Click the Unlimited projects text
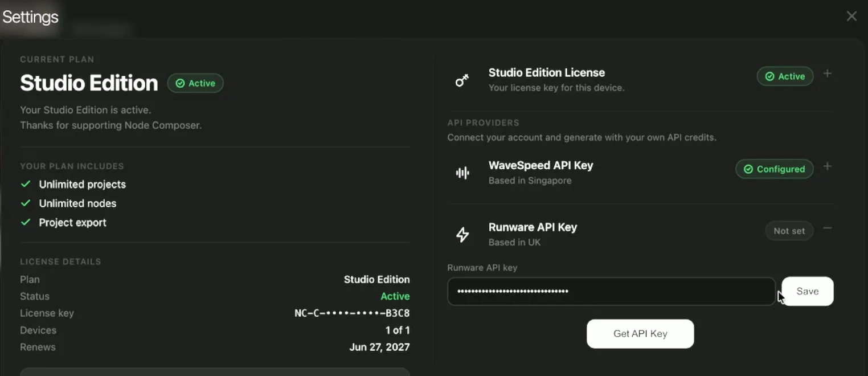 point(83,184)
